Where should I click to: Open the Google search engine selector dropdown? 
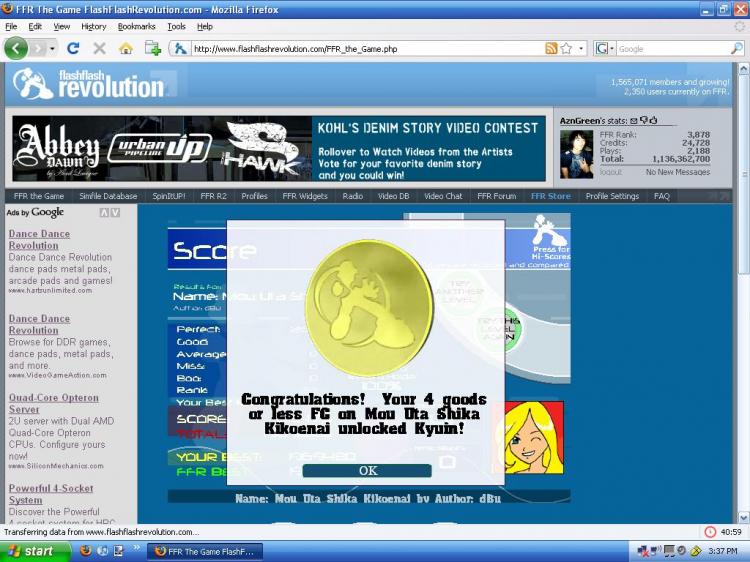tap(605, 48)
